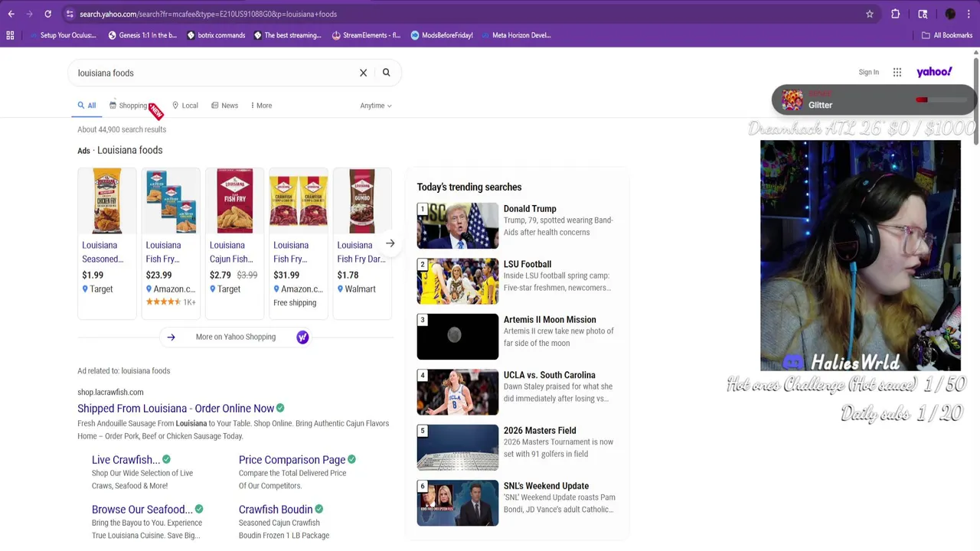Open Chrome three-dot menu
This screenshot has height=551, width=980.
point(969,14)
